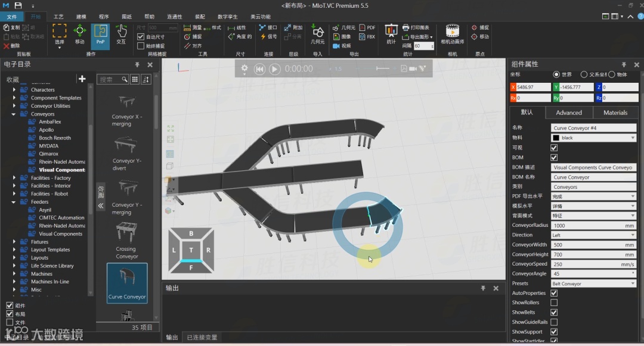The width and height of the screenshot is (644, 346).
Task: Open the Direction Left dropdown
Action: tap(593, 235)
